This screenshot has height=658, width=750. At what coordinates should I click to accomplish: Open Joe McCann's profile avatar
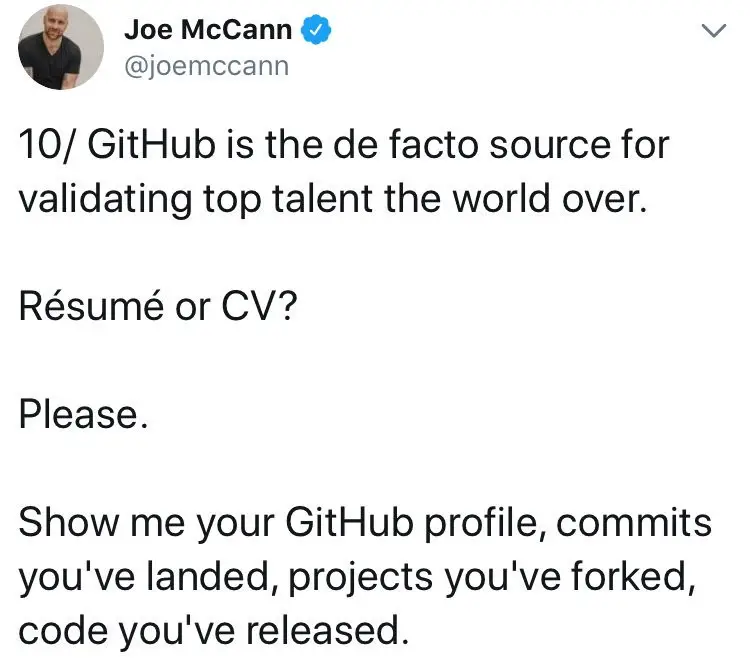50,48
